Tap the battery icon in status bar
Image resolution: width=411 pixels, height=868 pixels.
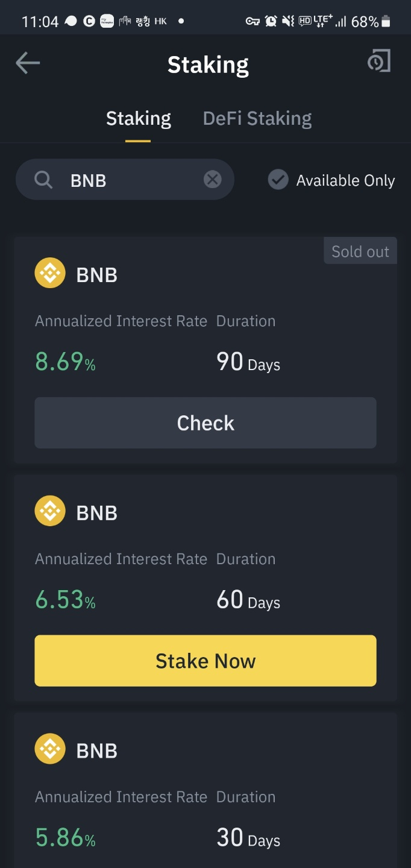(386, 22)
